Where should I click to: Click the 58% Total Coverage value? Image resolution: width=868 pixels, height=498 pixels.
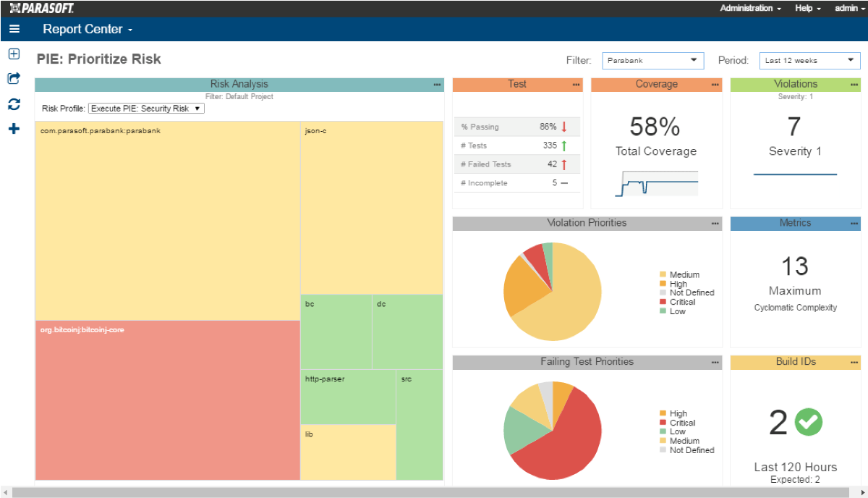point(655,127)
